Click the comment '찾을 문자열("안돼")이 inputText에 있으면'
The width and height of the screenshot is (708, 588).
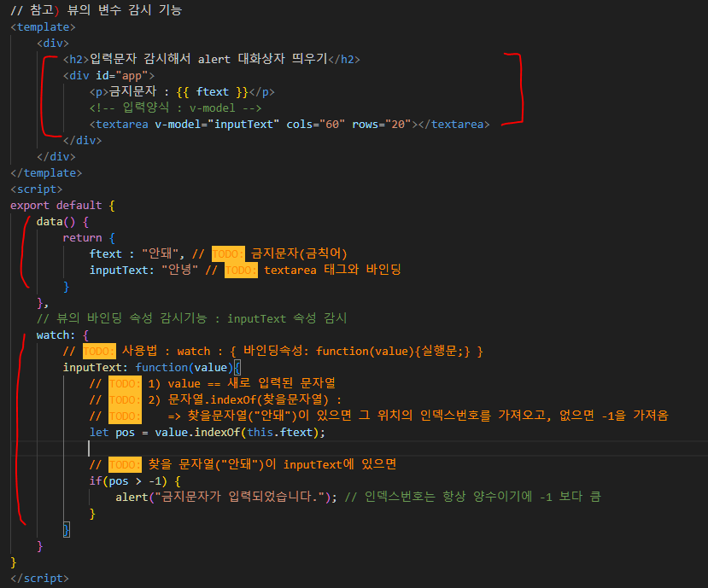pos(272,464)
